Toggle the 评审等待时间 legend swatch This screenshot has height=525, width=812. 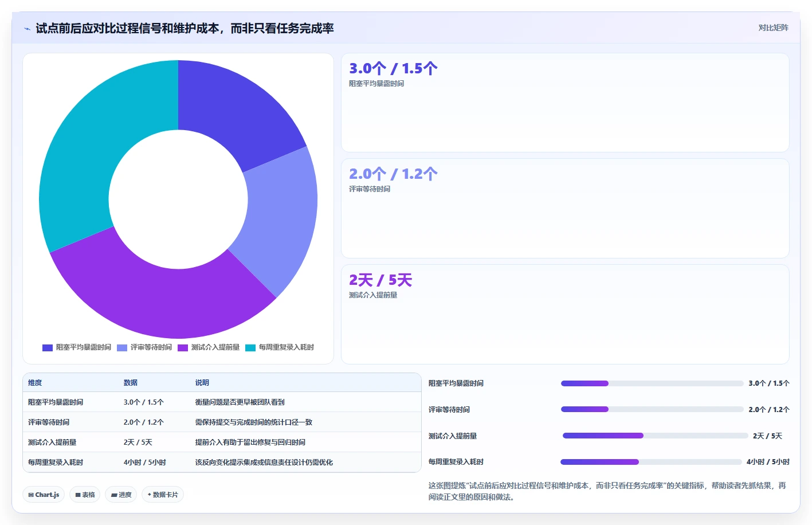[122, 347]
